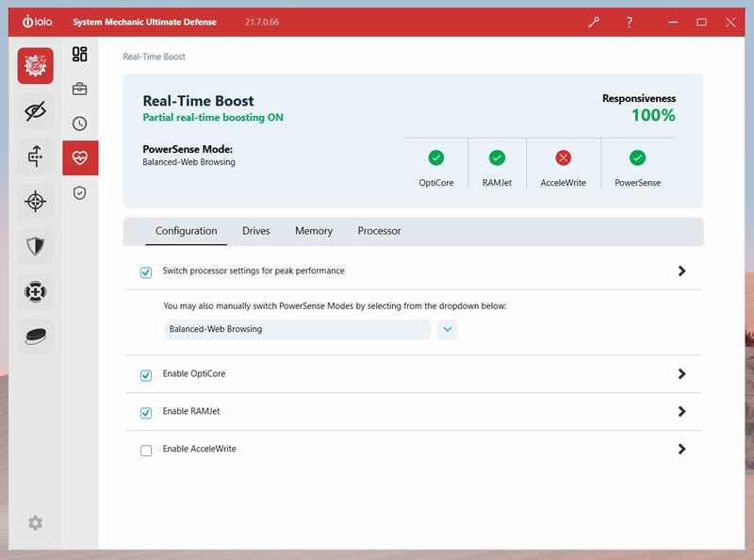Open the Privacy crossed-eye sidebar icon
Screen dimensions: 754x560
[35, 111]
